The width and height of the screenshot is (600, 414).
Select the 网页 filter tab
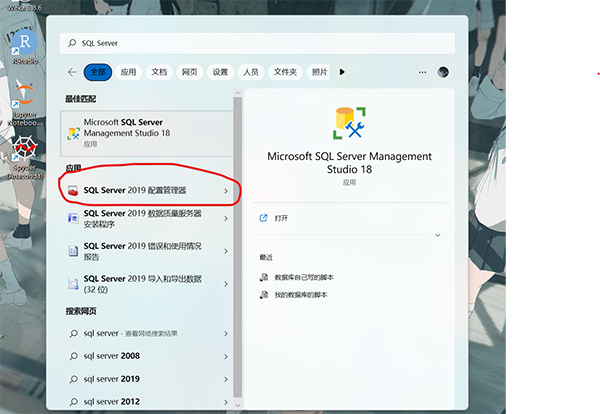[x=190, y=72]
